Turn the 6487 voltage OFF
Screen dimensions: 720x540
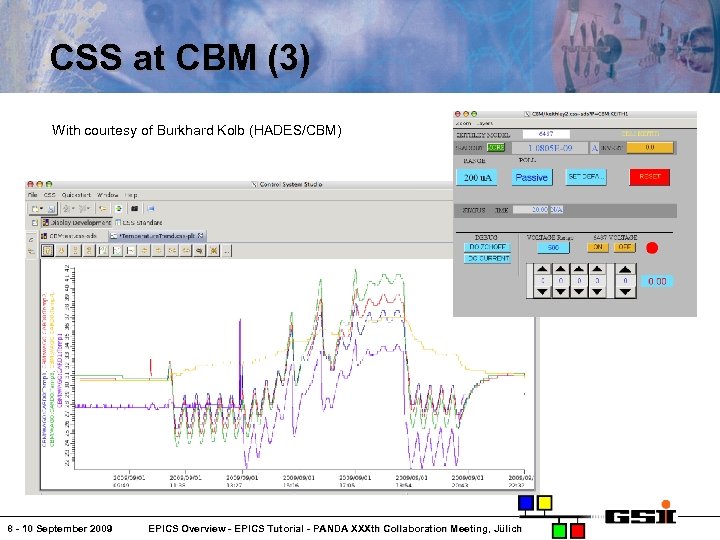[624, 247]
